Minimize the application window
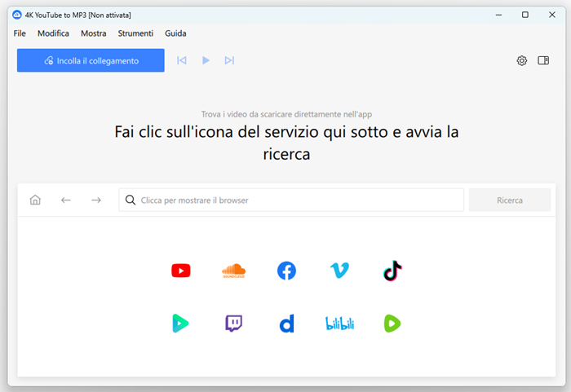The height and width of the screenshot is (392, 571). [x=498, y=15]
